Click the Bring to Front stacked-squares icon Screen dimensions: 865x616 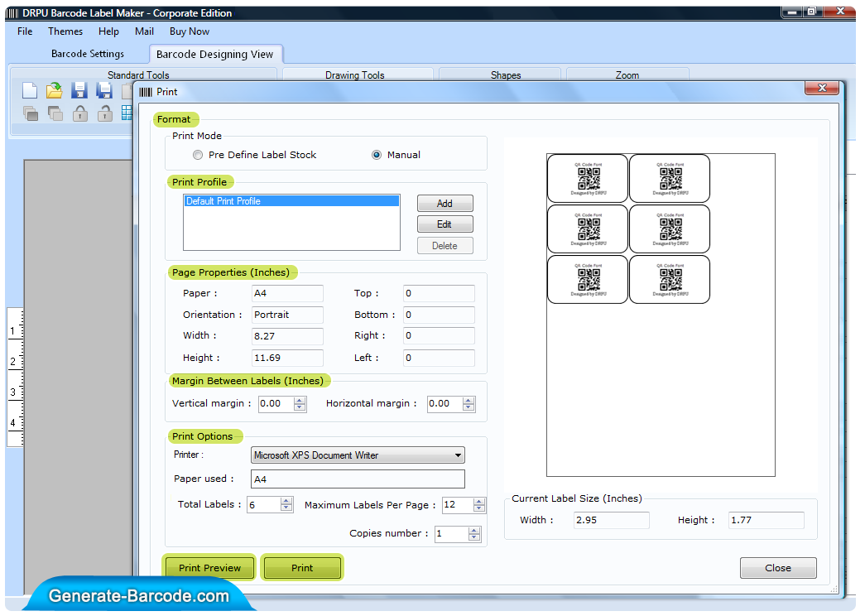coord(31,113)
